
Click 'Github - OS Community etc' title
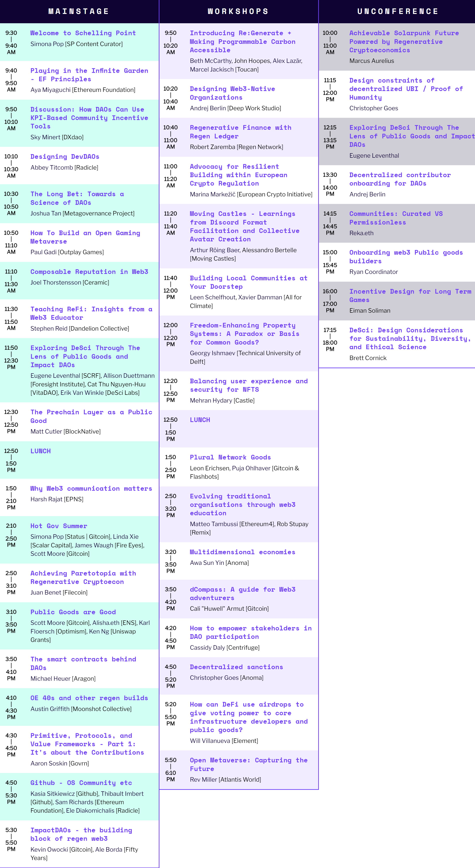(81, 782)
